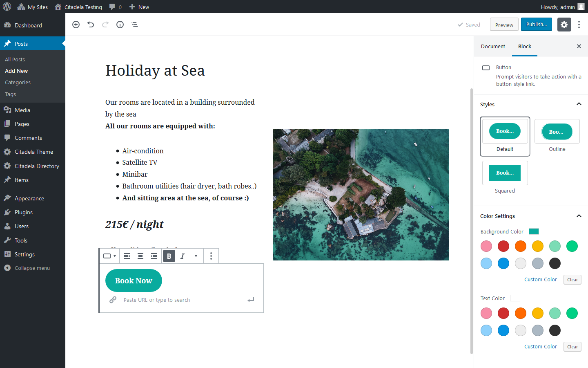The image size is (588, 368).
Task: Collapse the Styles panel
Action: pos(579,104)
